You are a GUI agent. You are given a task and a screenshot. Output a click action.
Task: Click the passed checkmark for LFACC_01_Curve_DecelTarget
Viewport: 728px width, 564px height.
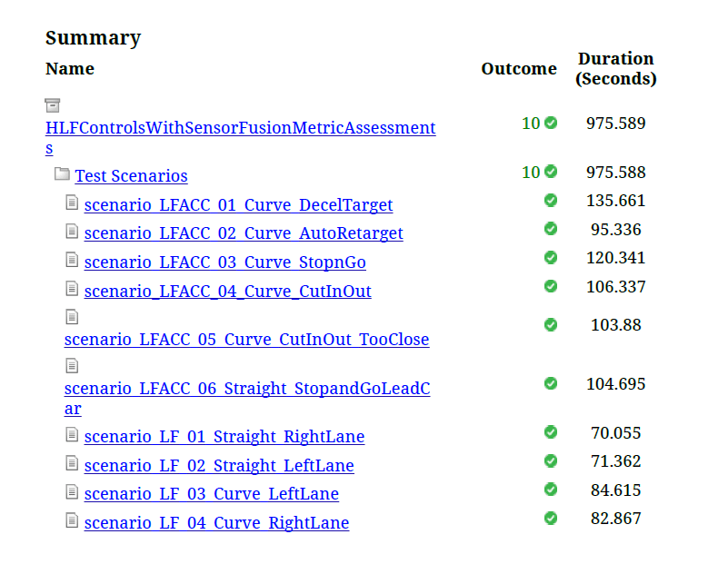pos(551,201)
